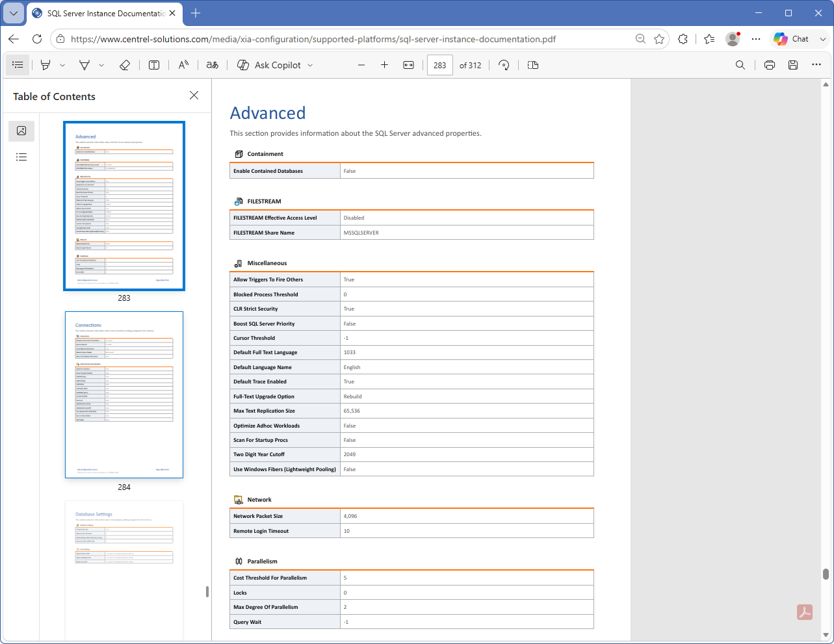Click the thumbnail panel scrollbar handle
The height and width of the screenshot is (644, 834).
tap(207, 591)
